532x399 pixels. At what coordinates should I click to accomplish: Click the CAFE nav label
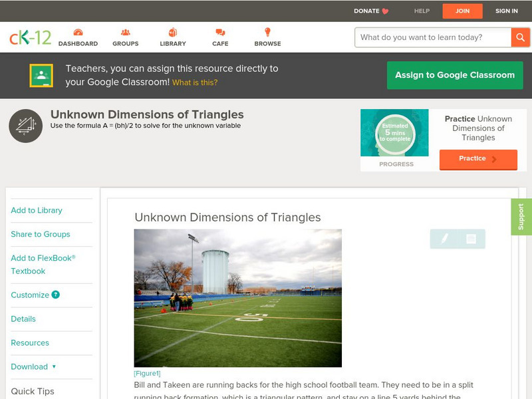(220, 44)
